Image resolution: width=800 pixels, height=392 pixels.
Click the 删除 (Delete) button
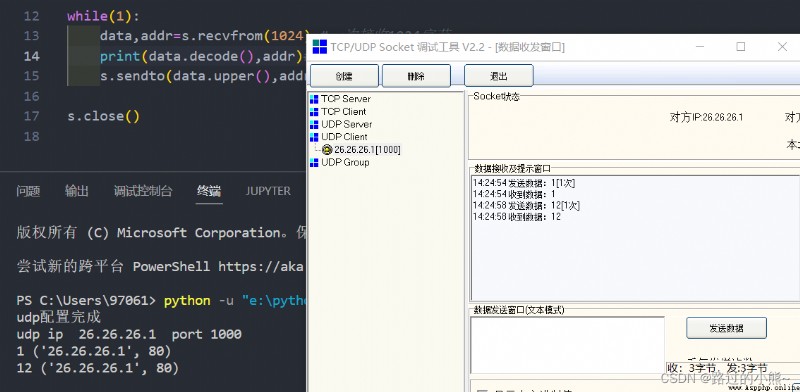tap(416, 76)
